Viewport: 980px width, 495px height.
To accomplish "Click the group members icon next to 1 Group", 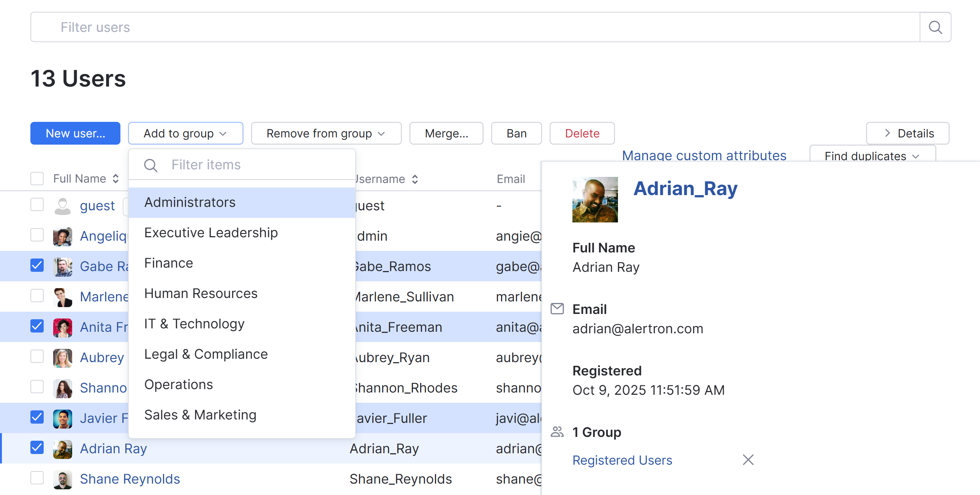I will (557, 432).
